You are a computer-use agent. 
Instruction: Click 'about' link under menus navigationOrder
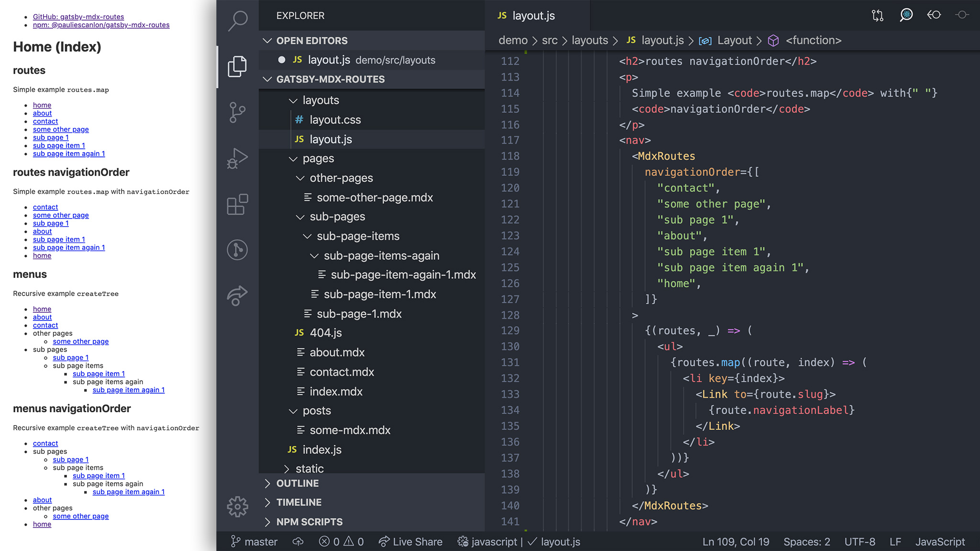[42, 500]
